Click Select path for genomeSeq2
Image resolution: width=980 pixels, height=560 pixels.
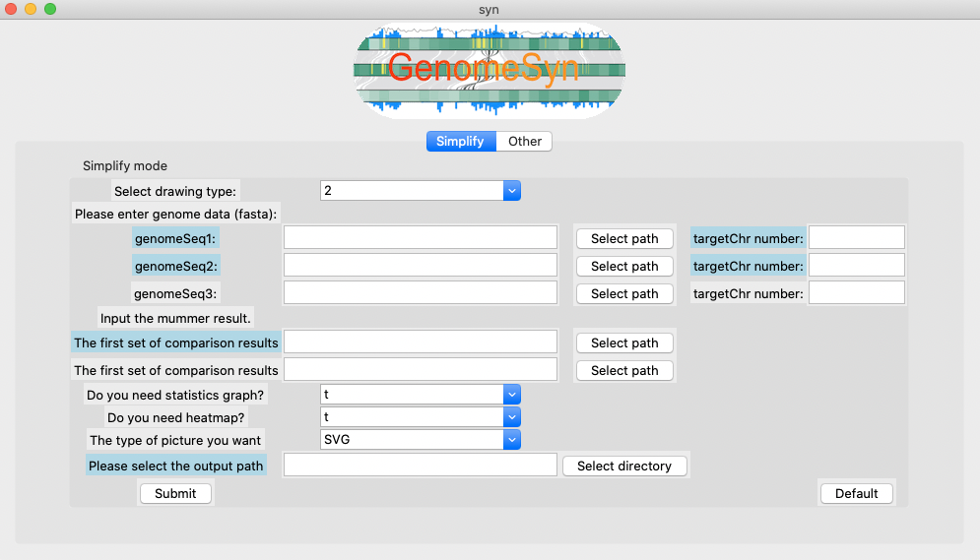[x=624, y=266]
